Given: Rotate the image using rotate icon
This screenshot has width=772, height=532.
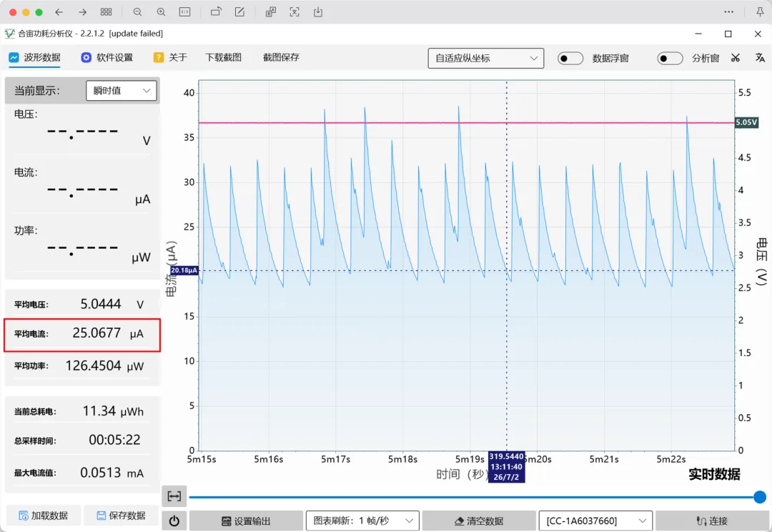Looking at the screenshot, I should tap(216, 12).
